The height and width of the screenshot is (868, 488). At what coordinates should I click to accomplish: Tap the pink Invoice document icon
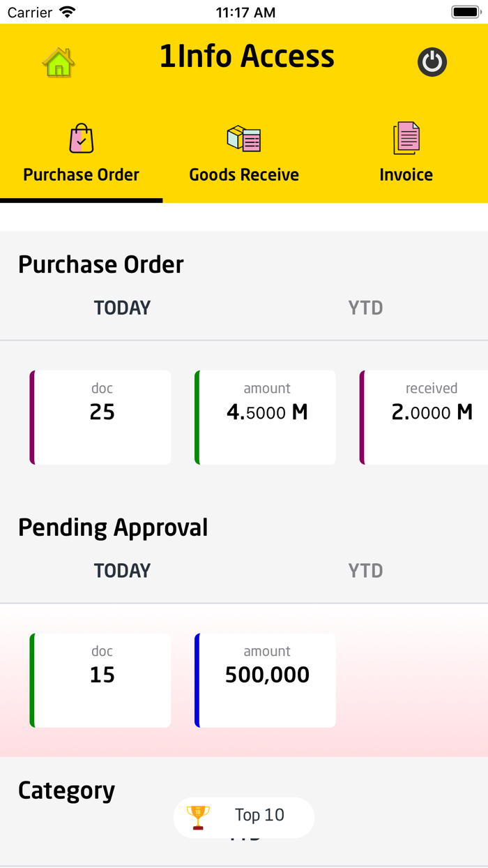click(406, 138)
